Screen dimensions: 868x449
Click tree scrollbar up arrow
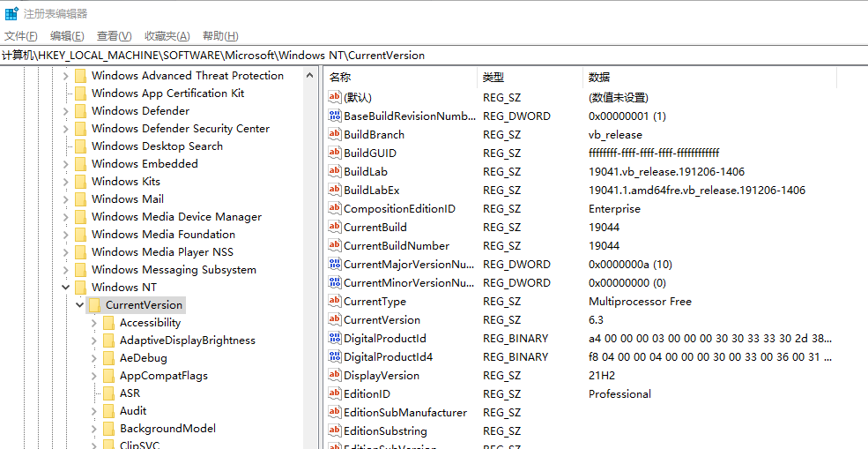tap(310, 76)
